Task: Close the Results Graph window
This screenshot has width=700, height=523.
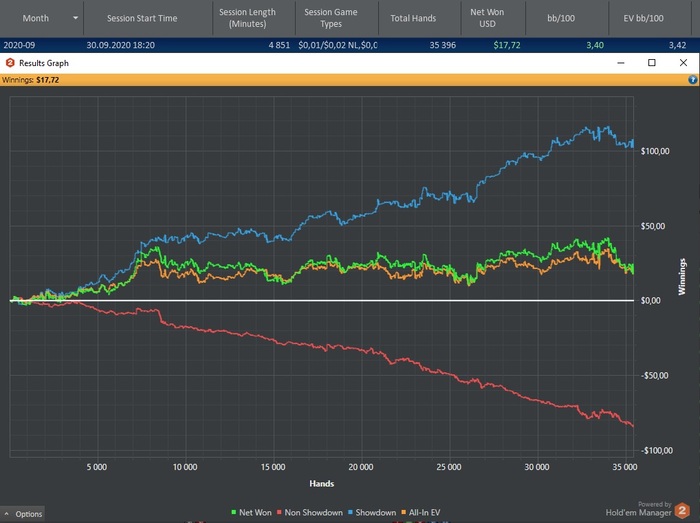Action: pyautogui.click(x=683, y=63)
